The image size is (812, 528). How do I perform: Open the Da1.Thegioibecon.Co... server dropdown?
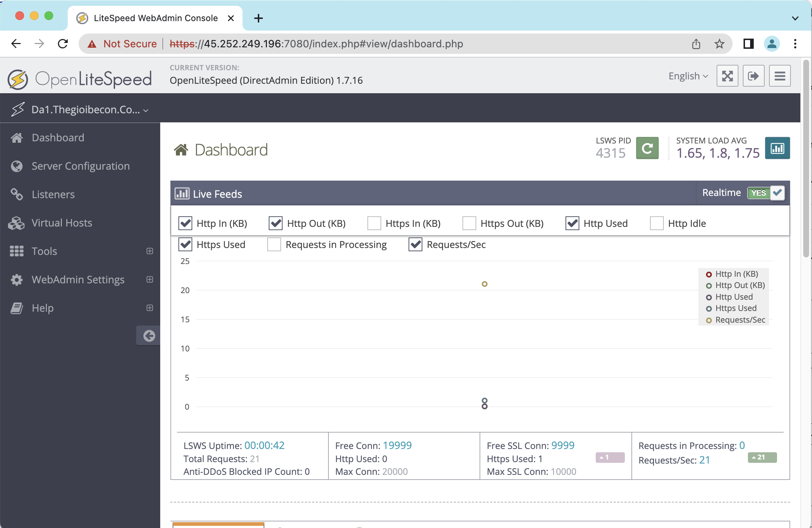90,109
